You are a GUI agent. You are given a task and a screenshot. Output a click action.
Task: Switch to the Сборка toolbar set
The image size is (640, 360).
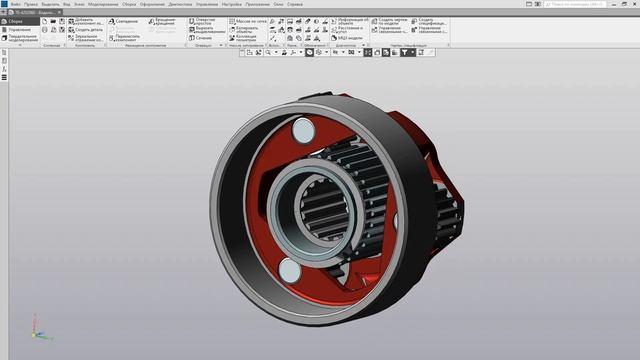[x=20, y=21]
